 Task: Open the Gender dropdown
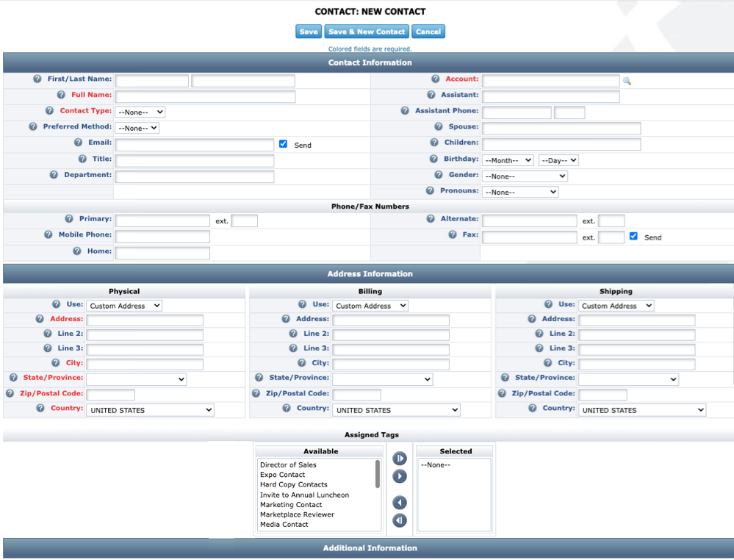(x=525, y=176)
